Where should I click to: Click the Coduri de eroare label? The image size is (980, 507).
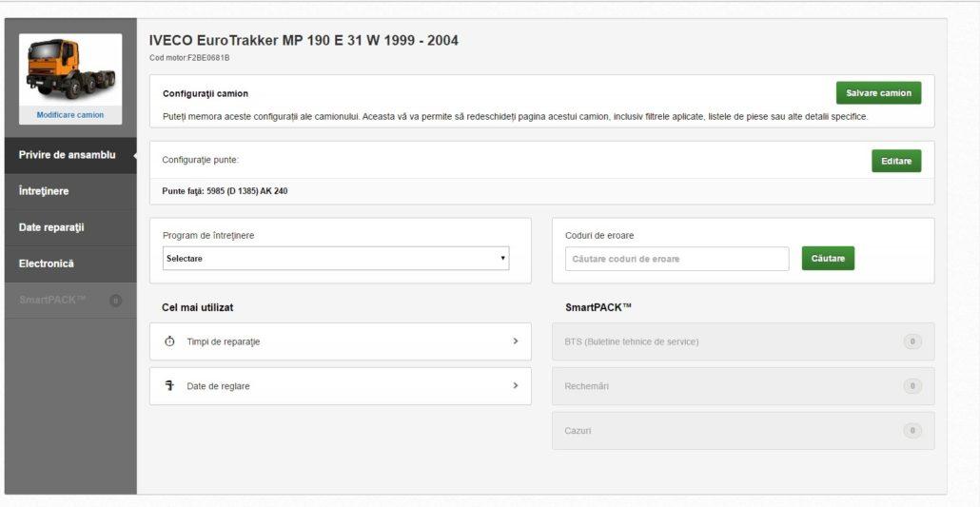click(599, 236)
